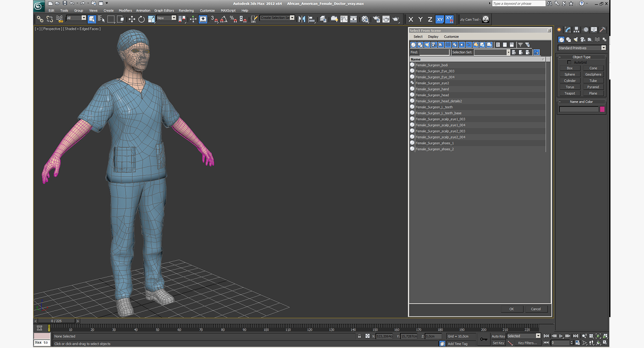The height and width of the screenshot is (348, 644).
Task: Toggle Display Space Warps filter in dialog
Action: pyautogui.click(x=448, y=45)
